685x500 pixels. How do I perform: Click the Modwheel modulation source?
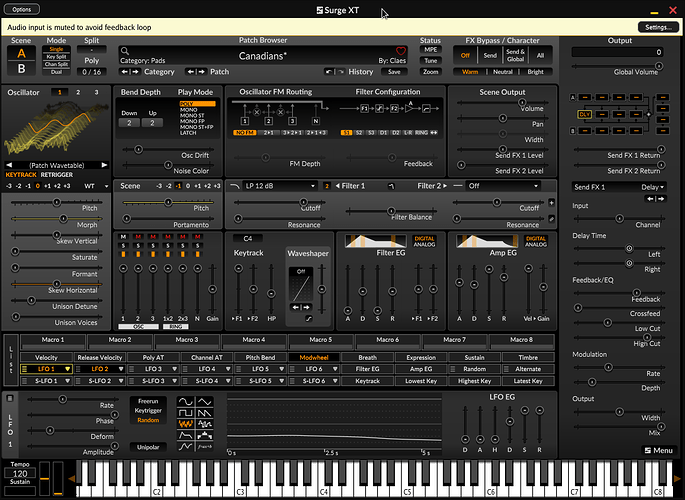click(x=314, y=357)
